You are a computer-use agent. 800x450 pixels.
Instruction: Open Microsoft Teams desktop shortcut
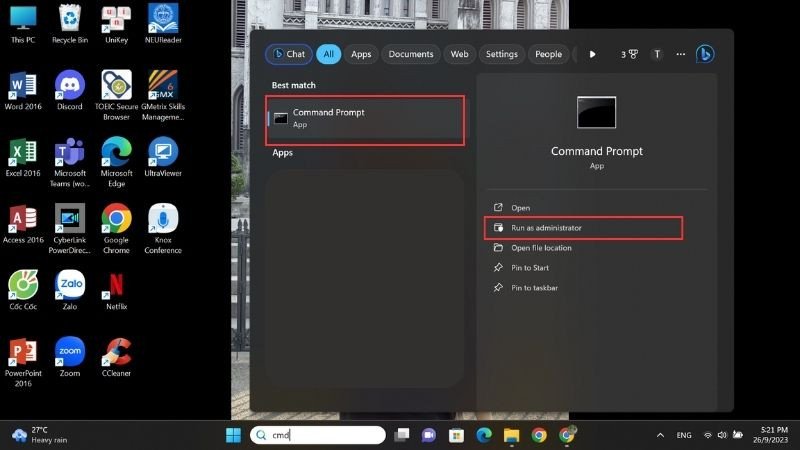(x=70, y=162)
